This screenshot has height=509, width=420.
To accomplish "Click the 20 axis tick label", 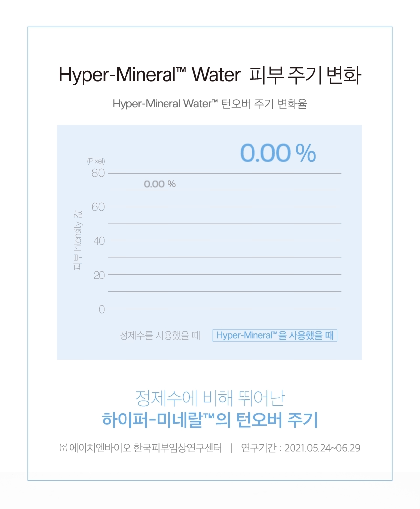I will [99, 275].
